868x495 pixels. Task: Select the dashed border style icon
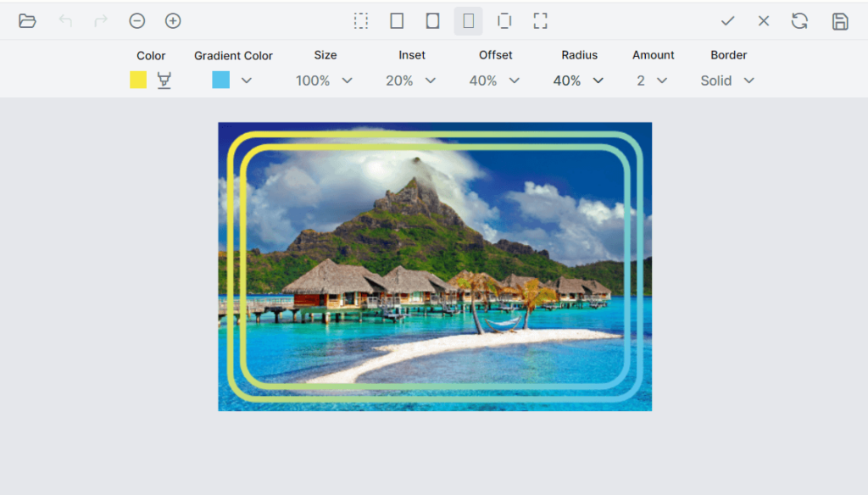point(361,20)
